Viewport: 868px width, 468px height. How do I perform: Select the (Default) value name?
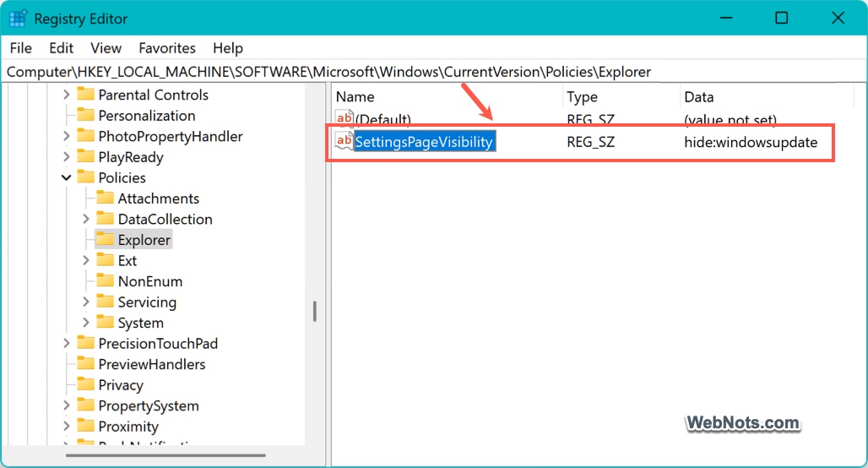(x=383, y=118)
